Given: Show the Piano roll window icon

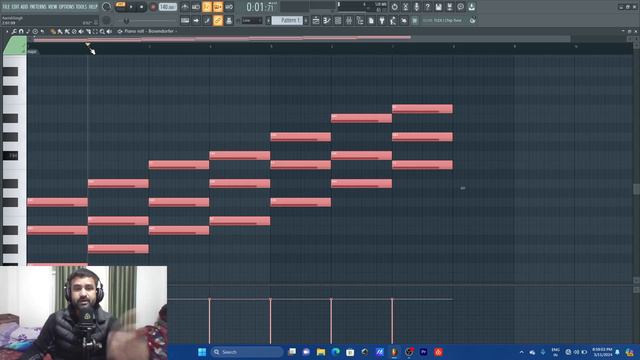Looking at the screenshot, I should (327, 20).
